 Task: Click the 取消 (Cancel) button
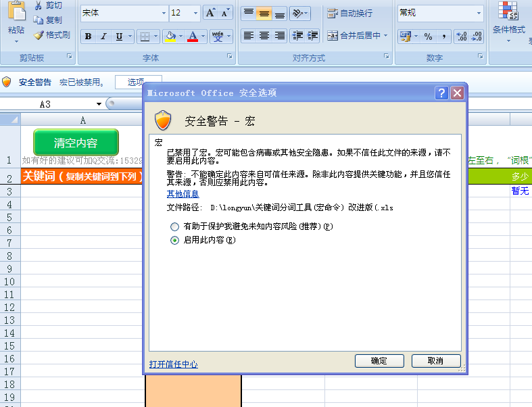click(x=436, y=361)
